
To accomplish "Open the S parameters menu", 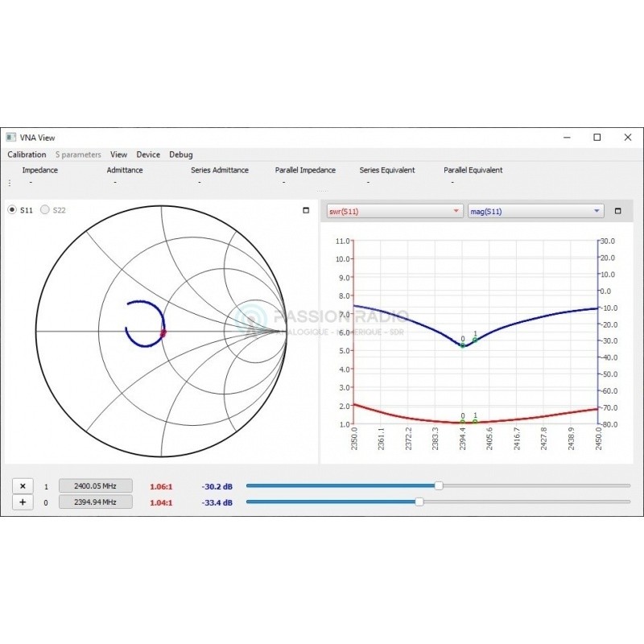I will (x=78, y=155).
